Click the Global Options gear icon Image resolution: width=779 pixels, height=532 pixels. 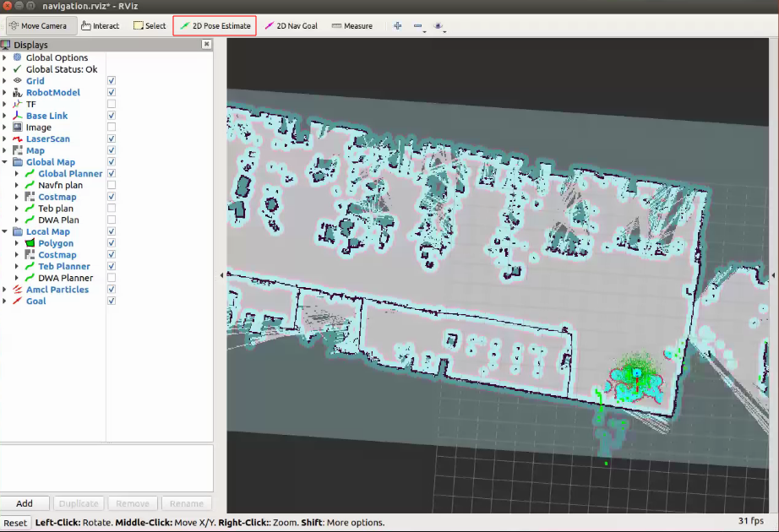18,57
